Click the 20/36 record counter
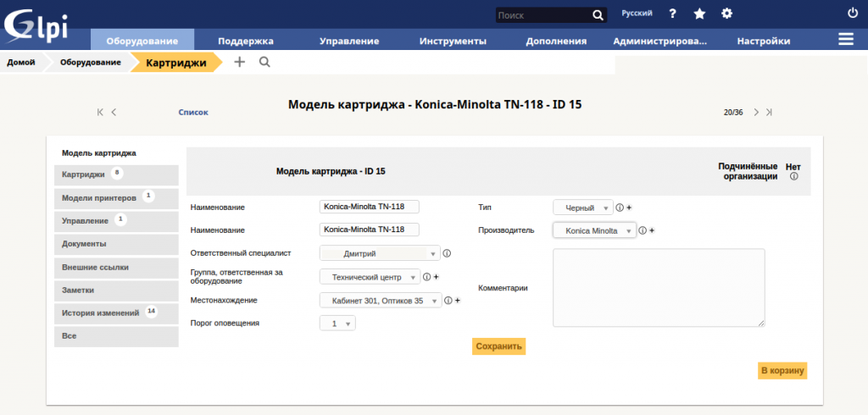Screen dimensions: 868x415 click(x=733, y=113)
